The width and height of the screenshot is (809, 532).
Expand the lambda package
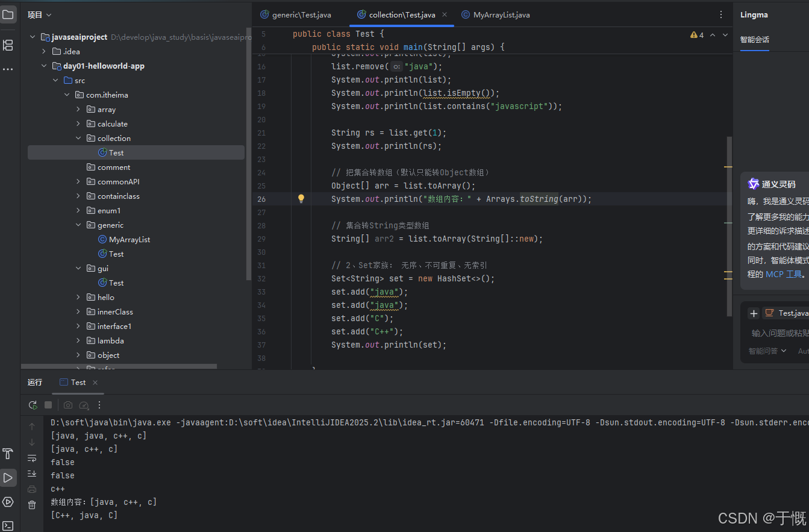coord(78,340)
